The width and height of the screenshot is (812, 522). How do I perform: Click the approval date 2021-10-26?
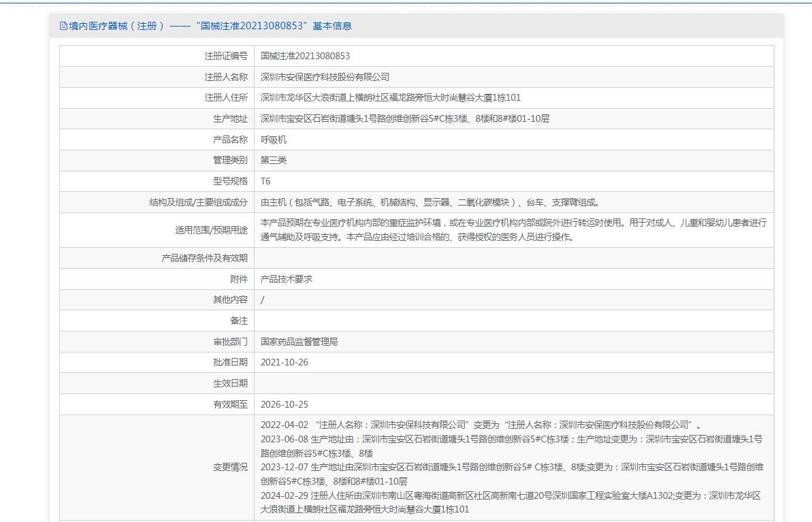(284, 362)
